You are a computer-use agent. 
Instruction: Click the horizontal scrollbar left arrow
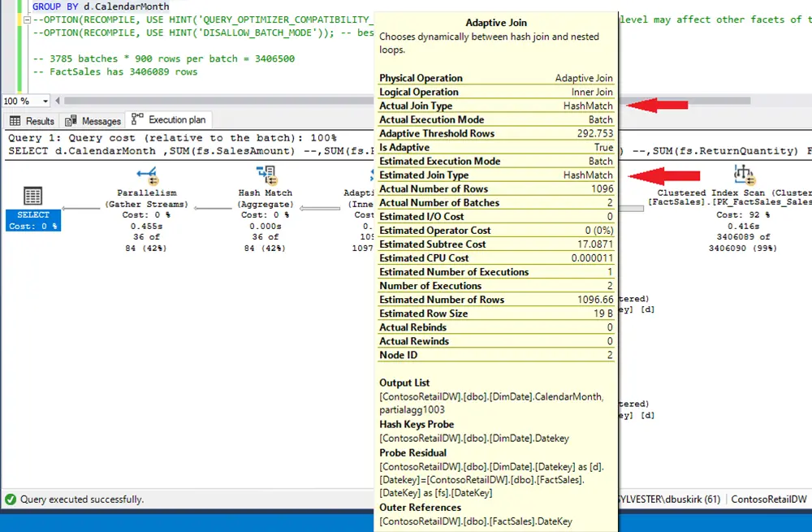tap(58, 102)
